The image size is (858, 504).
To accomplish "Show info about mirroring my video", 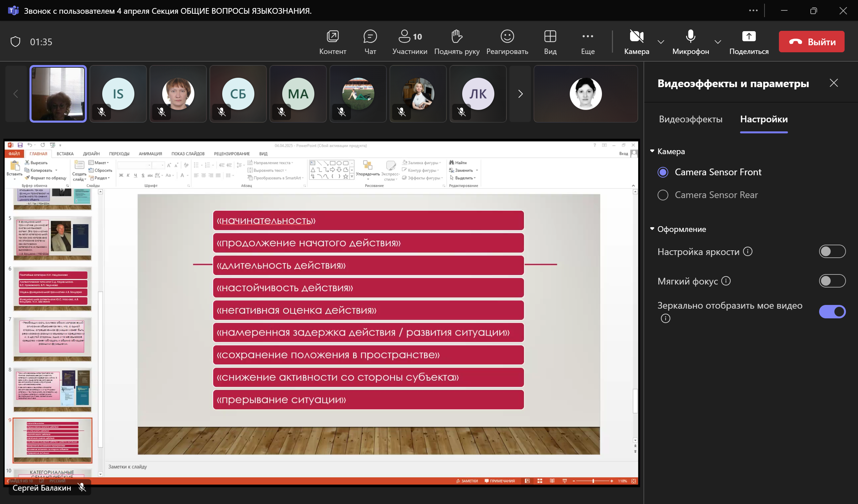I will click(x=665, y=318).
